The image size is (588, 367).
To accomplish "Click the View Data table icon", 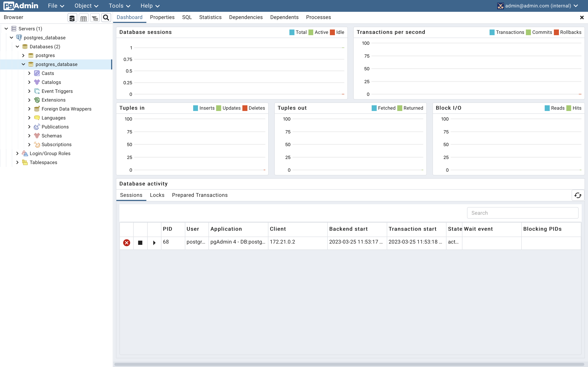I will click(x=83, y=18).
